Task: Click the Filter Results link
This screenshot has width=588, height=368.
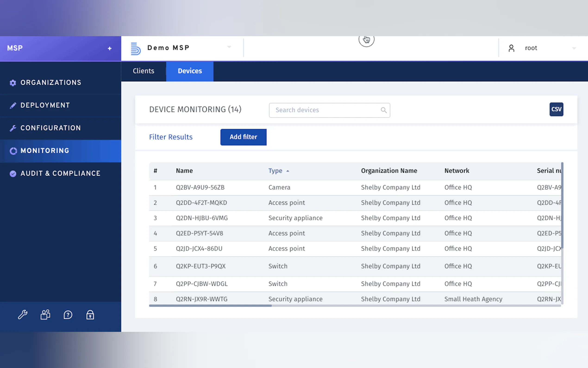Action: 171,137
